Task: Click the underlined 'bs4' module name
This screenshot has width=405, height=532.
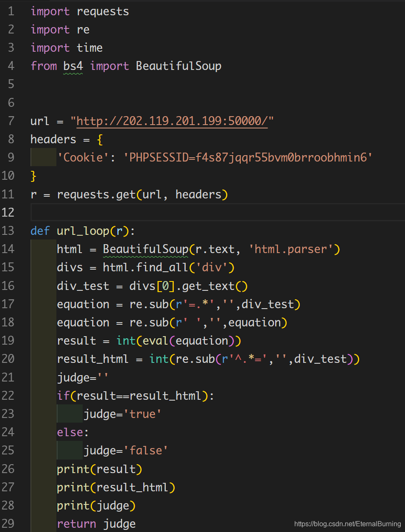Action: [x=73, y=66]
